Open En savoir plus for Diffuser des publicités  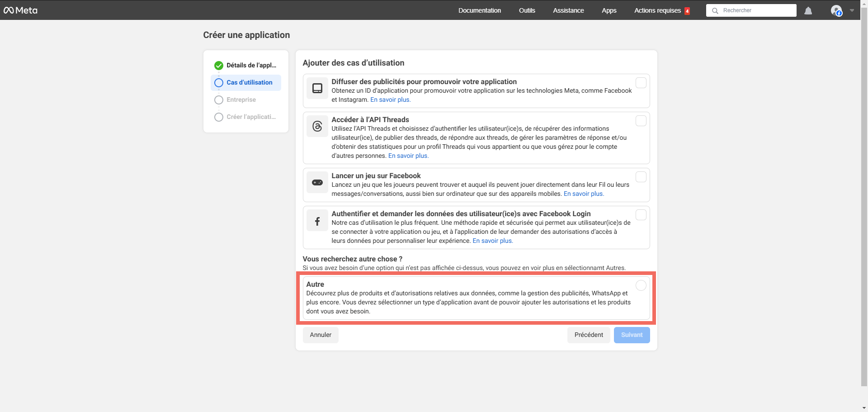pos(391,99)
